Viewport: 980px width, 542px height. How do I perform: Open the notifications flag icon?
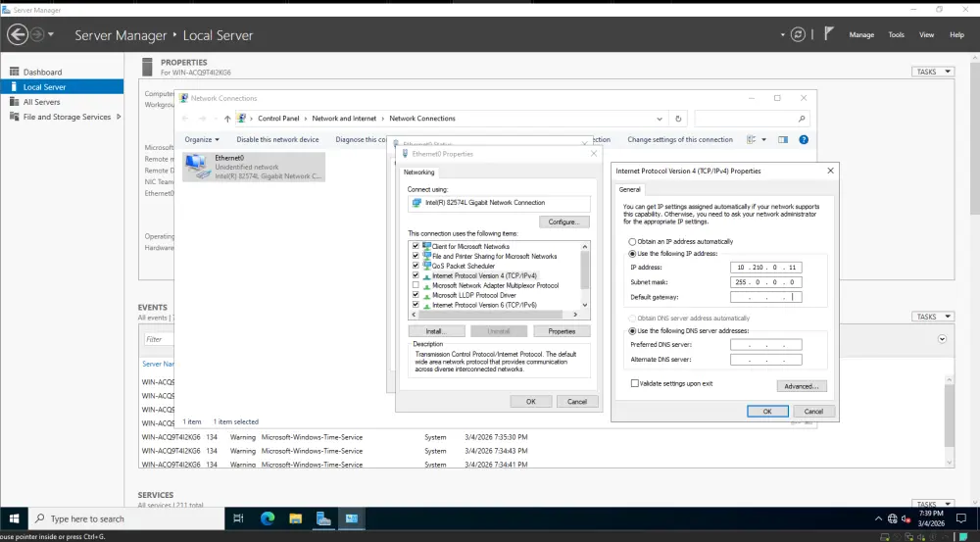828,34
